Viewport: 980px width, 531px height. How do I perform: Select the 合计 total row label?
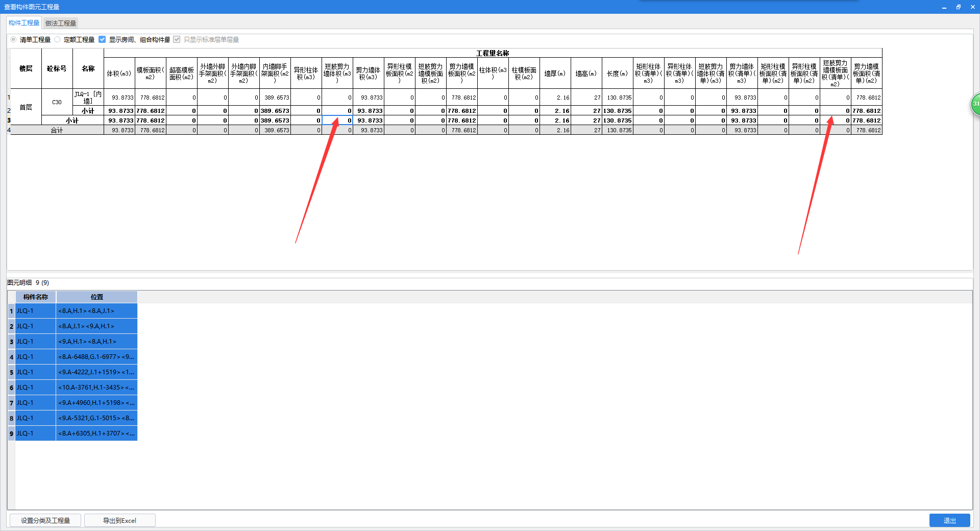click(57, 130)
